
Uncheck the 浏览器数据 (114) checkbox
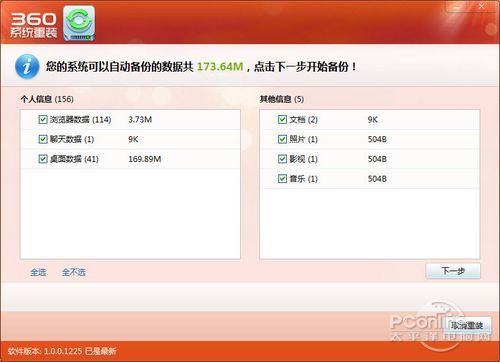pos(43,119)
